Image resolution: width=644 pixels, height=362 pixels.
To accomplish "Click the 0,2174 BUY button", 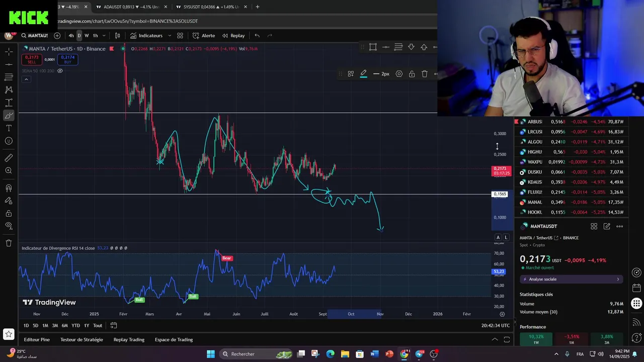I will pyautogui.click(x=67, y=59).
